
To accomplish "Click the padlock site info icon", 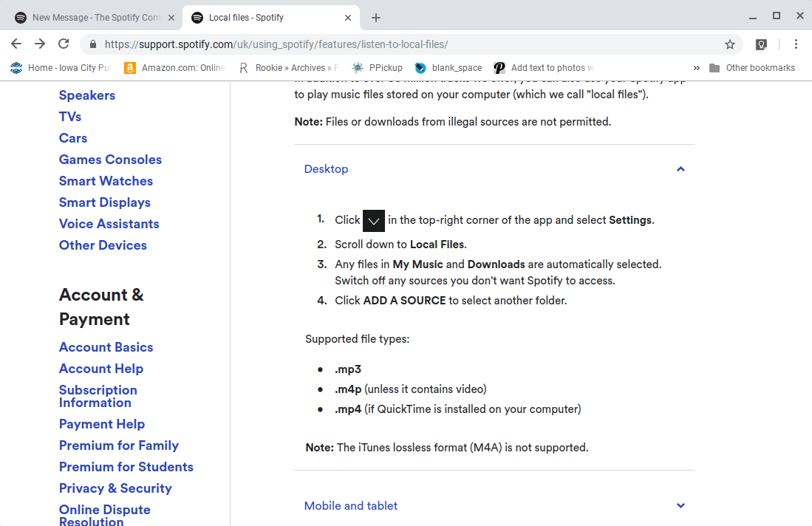I will click(x=93, y=44).
